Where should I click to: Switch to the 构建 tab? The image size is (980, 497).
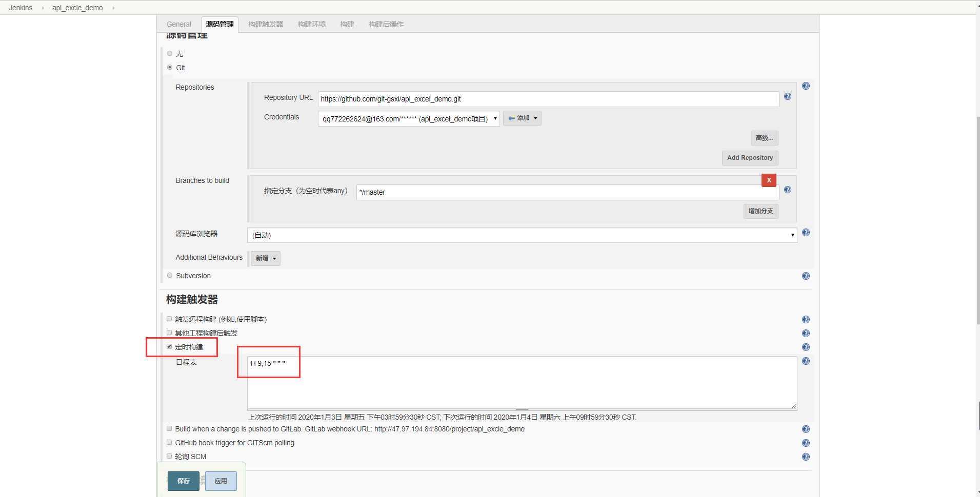pos(347,24)
